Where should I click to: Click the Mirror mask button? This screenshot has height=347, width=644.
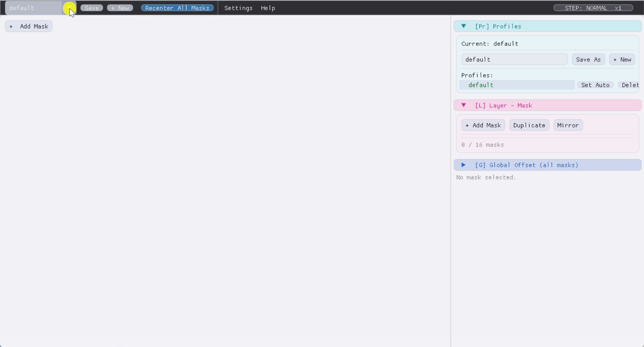(568, 125)
